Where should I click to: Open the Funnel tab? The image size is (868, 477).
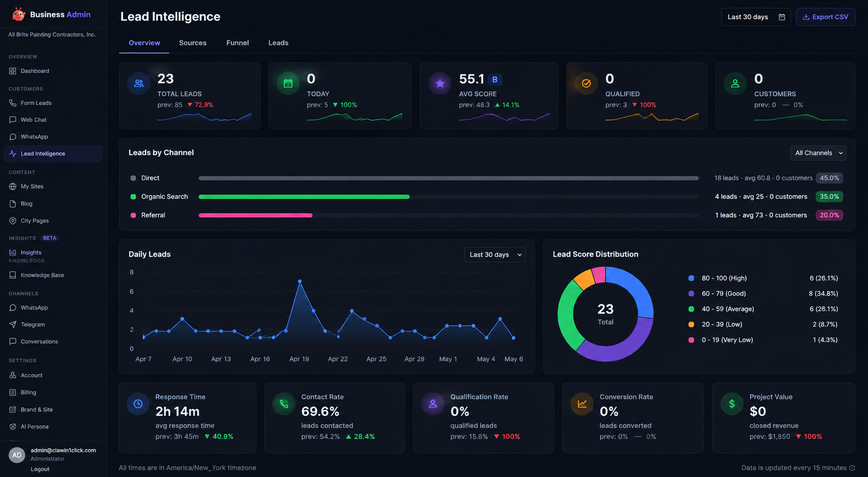tap(238, 43)
